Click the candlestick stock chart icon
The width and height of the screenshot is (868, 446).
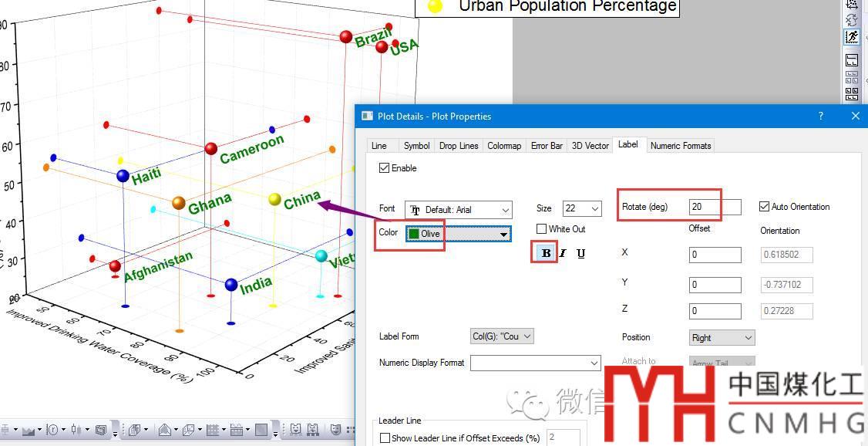point(76,430)
